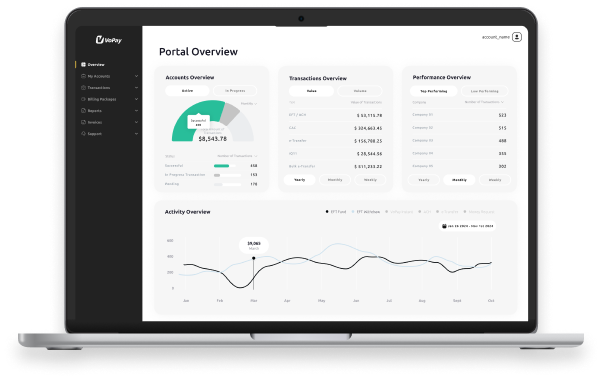Choose Yearly in Performance Overview
The width and height of the screenshot is (602, 379).
(x=424, y=180)
